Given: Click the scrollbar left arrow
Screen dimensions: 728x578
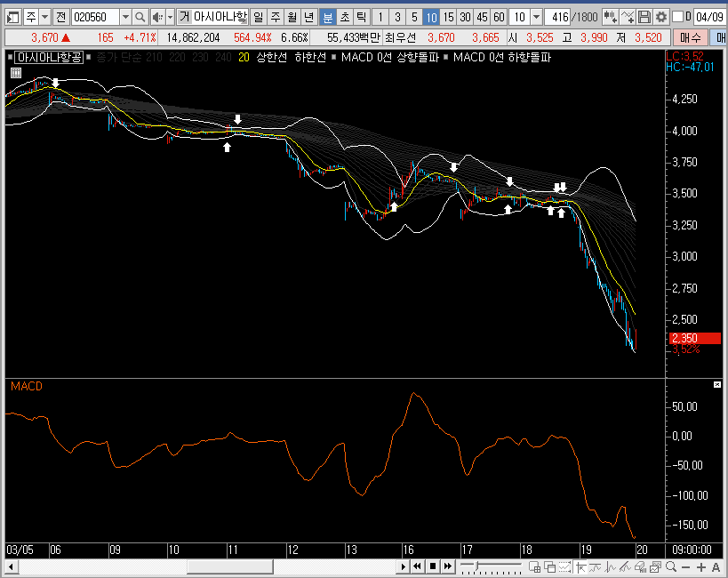Looking at the screenshot, I should tap(12, 566).
